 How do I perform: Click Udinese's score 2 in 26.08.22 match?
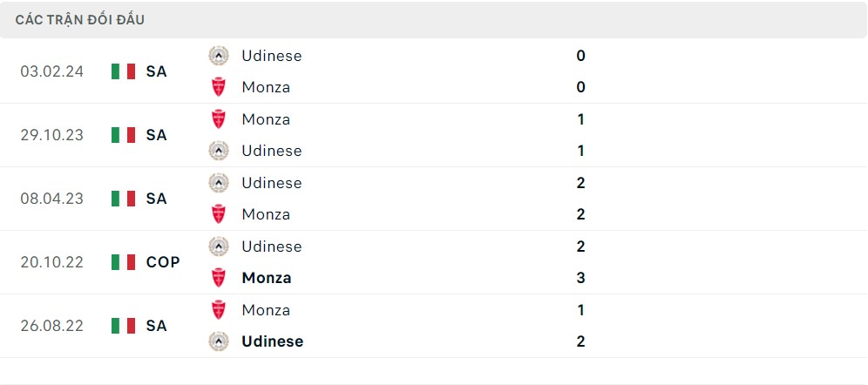(581, 341)
